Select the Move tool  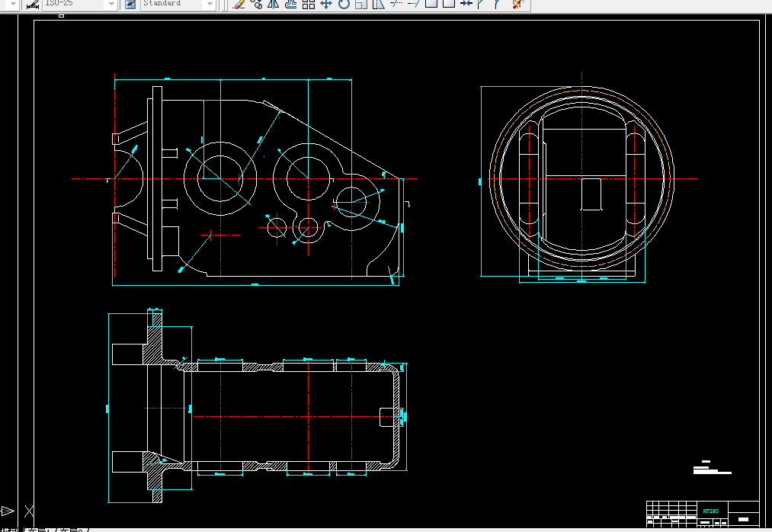326,4
